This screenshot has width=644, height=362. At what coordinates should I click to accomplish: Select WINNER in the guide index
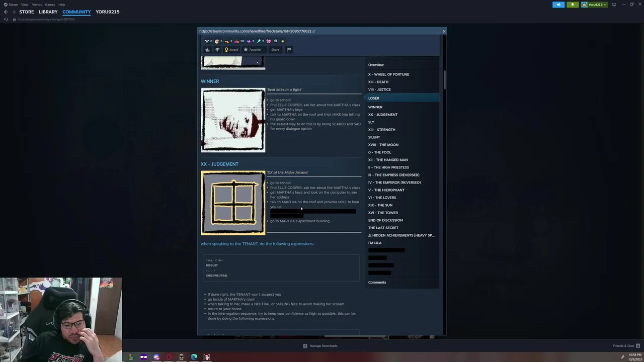coord(375,107)
